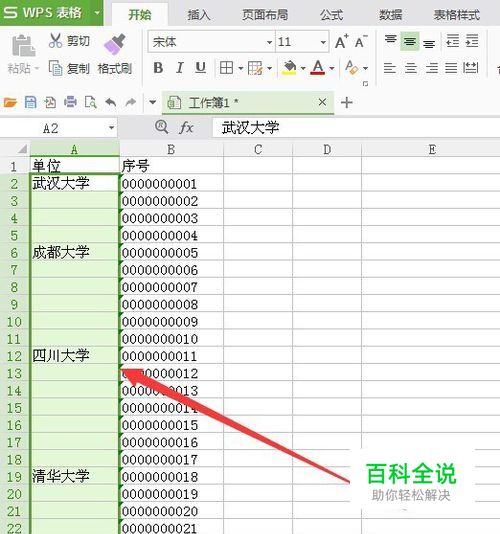Screen dimensions: 500x534
Task: Align text to bottom
Action: click(x=429, y=43)
